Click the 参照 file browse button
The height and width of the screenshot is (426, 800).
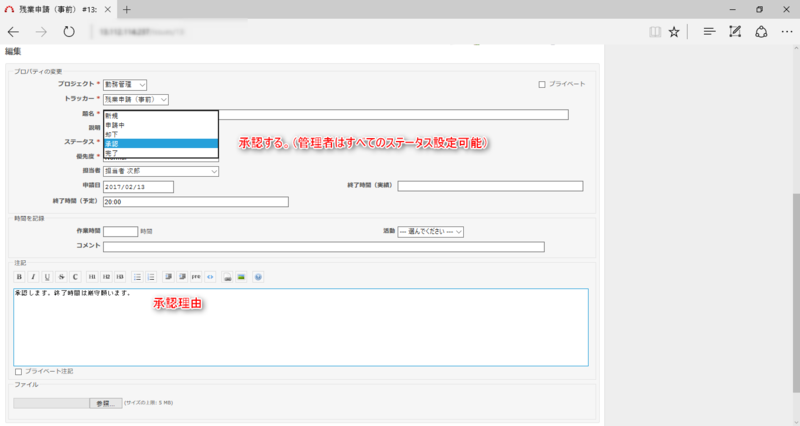click(106, 404)
